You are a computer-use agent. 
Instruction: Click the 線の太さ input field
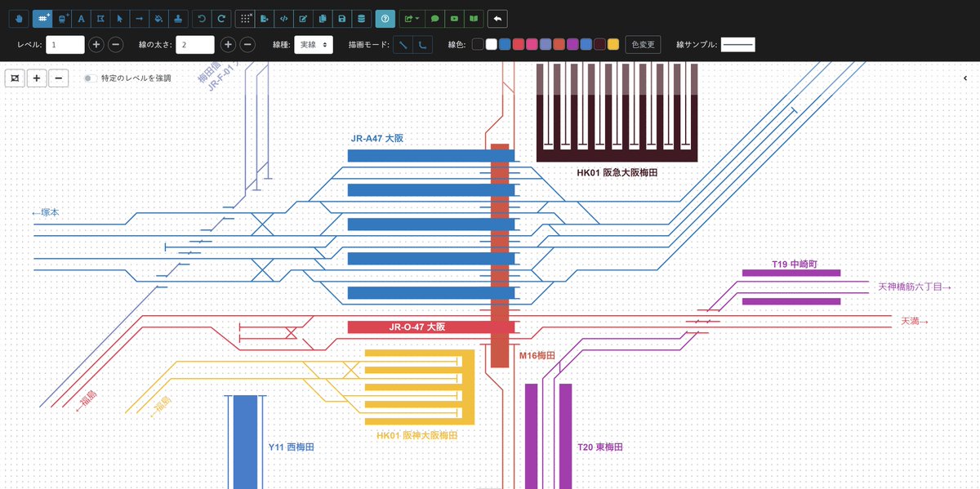195,45
